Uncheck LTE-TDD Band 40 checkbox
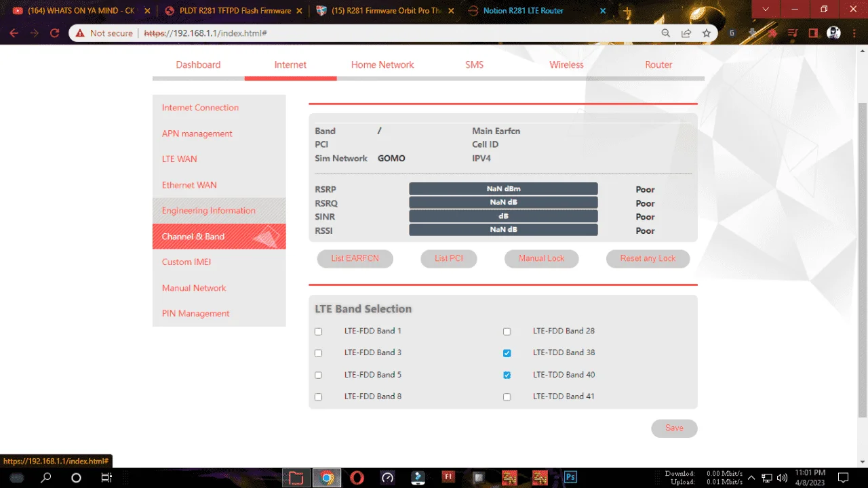Image resolution: width=868 pixels, height=488 pixels. point(507,375)
